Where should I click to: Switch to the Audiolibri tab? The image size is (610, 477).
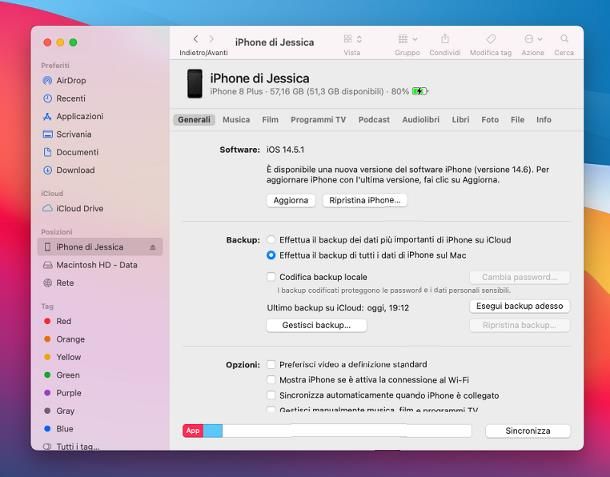[421, 120]
